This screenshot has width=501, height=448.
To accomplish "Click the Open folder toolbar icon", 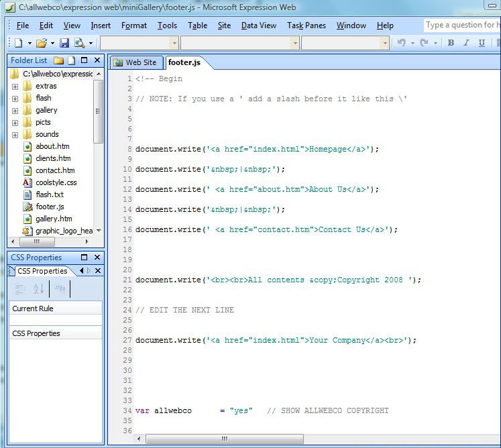I will [x=41, y=43].
